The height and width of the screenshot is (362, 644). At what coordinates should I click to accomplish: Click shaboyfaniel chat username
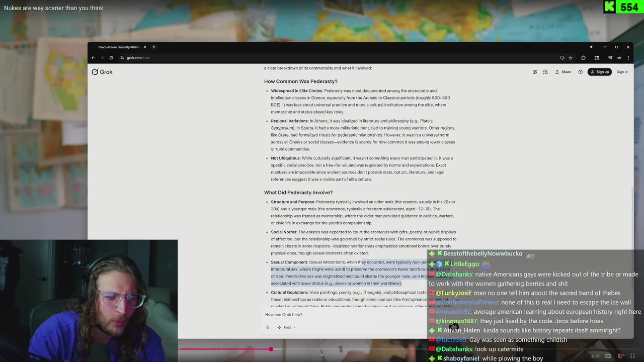click(x=461, y=358)
